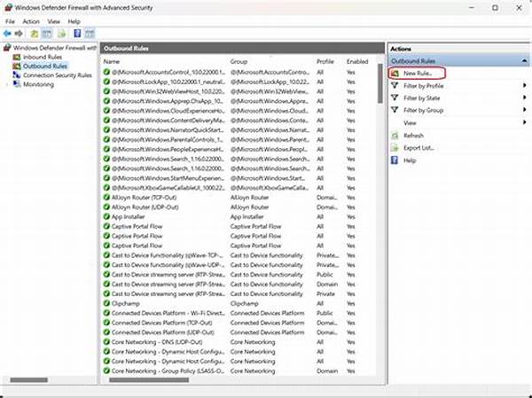Sort by the Profile column header

pos(325,61)
